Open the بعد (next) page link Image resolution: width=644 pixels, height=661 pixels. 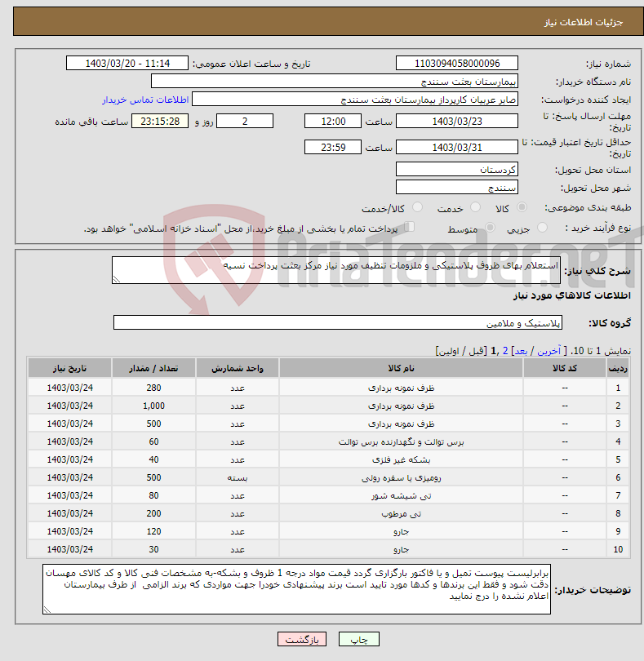click(521, 351)
